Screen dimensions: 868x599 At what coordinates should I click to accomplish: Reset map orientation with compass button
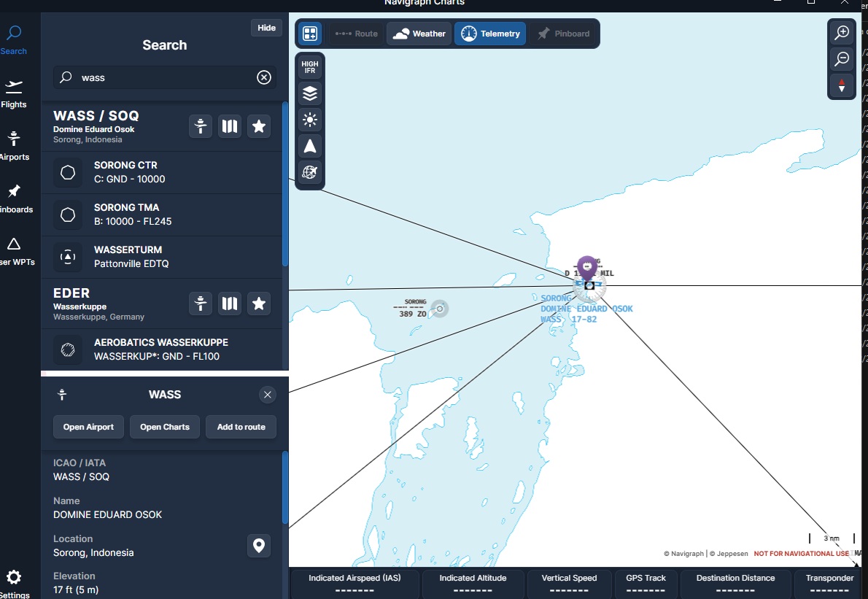click(842, 85)
